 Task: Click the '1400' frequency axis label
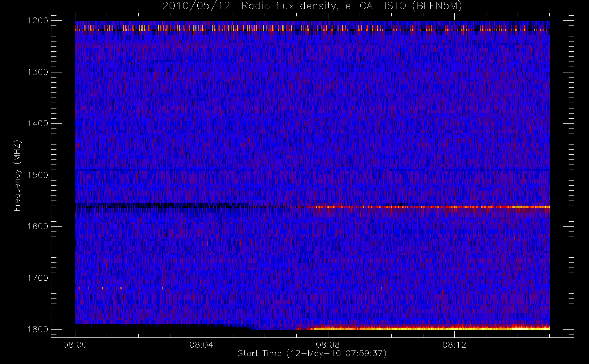coord(38,123)
